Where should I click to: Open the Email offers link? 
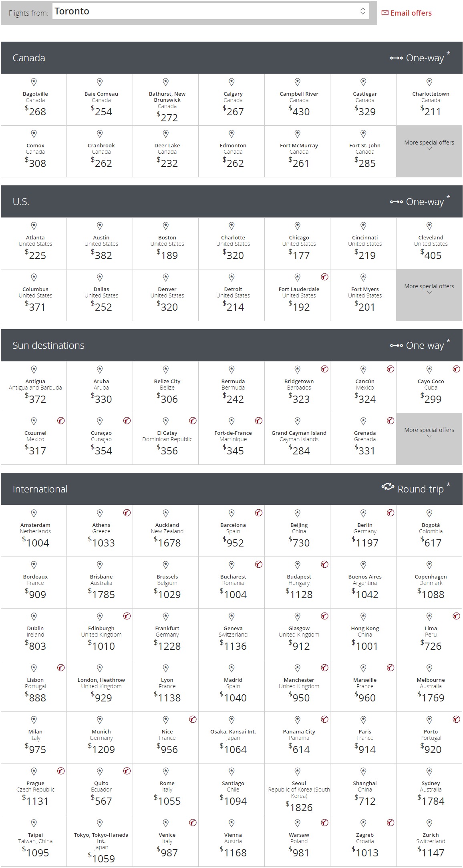point(411,13)
